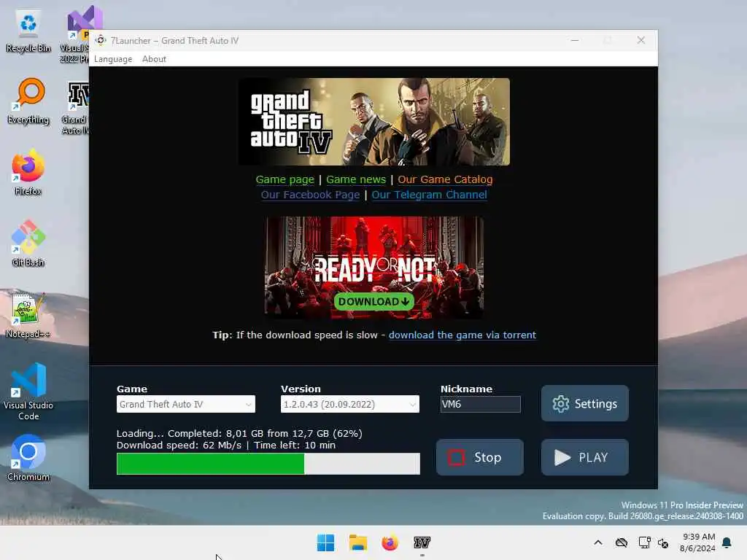Minimize the 7Launcher window
The width and height of the screenshot is (747, 560).
pyautogui.click(x=575, y=41)
